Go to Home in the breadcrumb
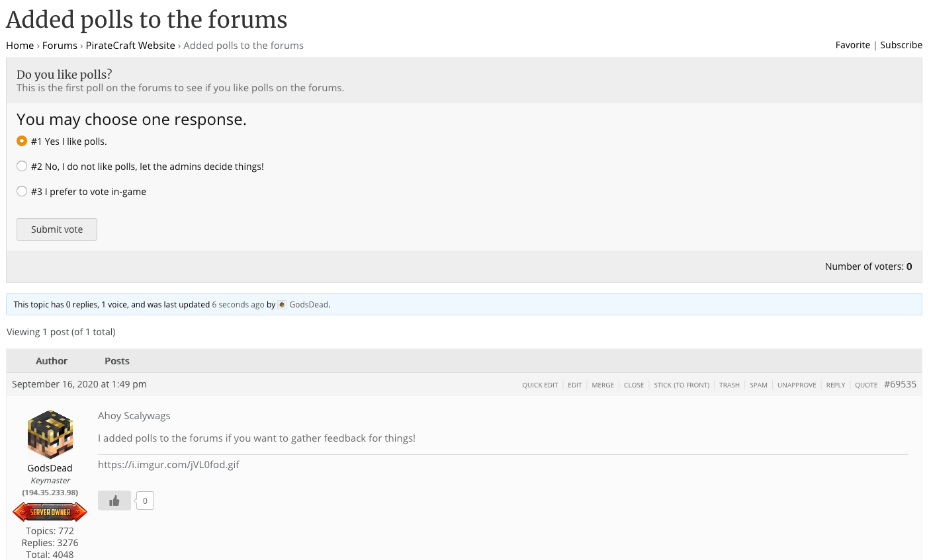The height and width of the screenshot is (560, 929). click(20, 46)
